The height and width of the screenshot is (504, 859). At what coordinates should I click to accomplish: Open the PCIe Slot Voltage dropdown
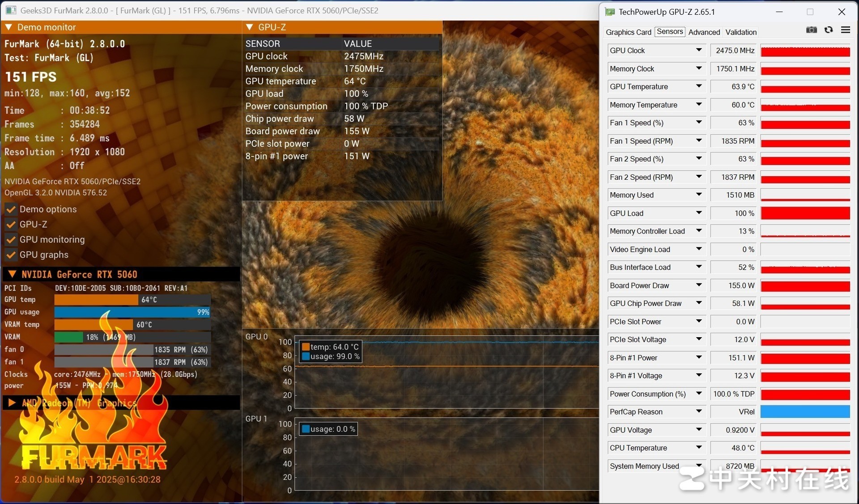point(698,339)
